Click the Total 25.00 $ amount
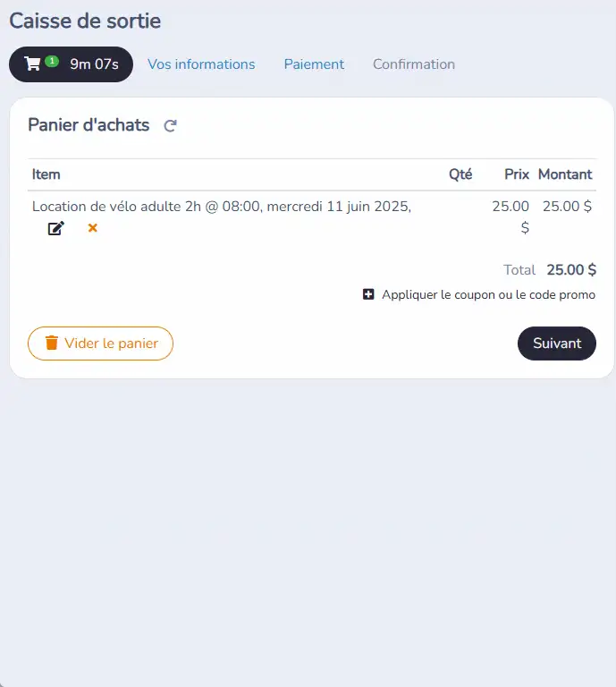Viewport: 616px width, 687px height. (571, 270)
